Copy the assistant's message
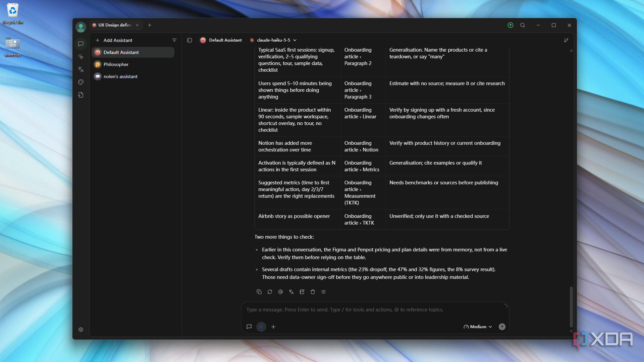The image size is (644, 362). (259, 292)
